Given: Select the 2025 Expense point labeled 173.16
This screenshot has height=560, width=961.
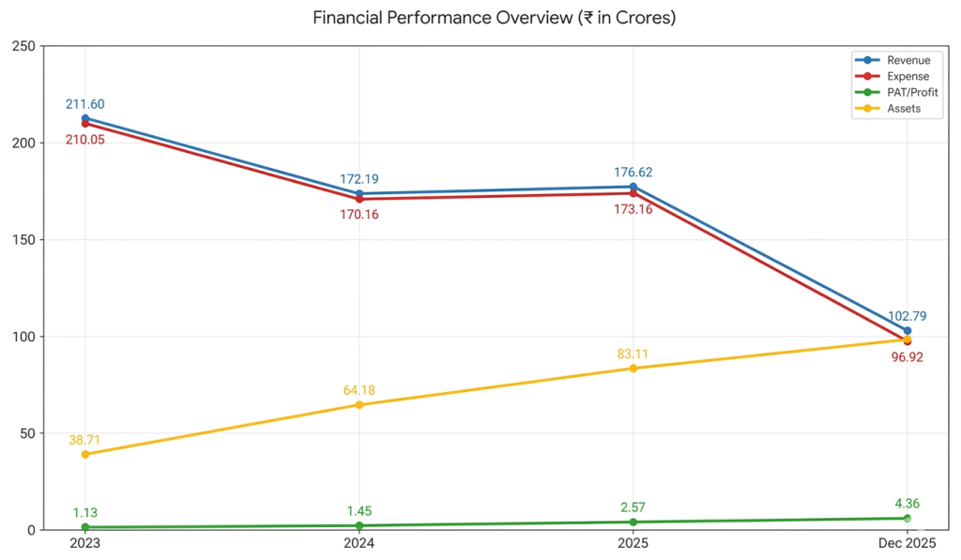Looking at the screenshot, I should pyautogui.click(x=633, y=193).
